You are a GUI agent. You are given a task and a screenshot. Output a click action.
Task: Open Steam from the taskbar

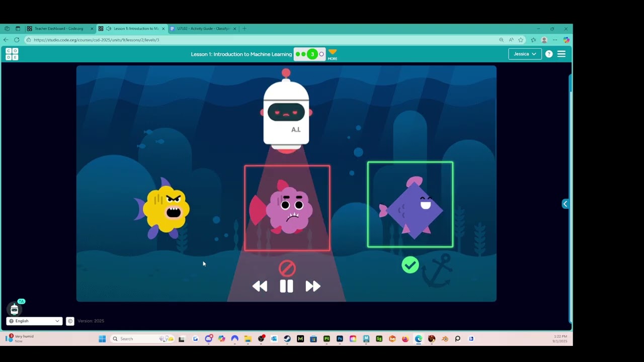287,339
